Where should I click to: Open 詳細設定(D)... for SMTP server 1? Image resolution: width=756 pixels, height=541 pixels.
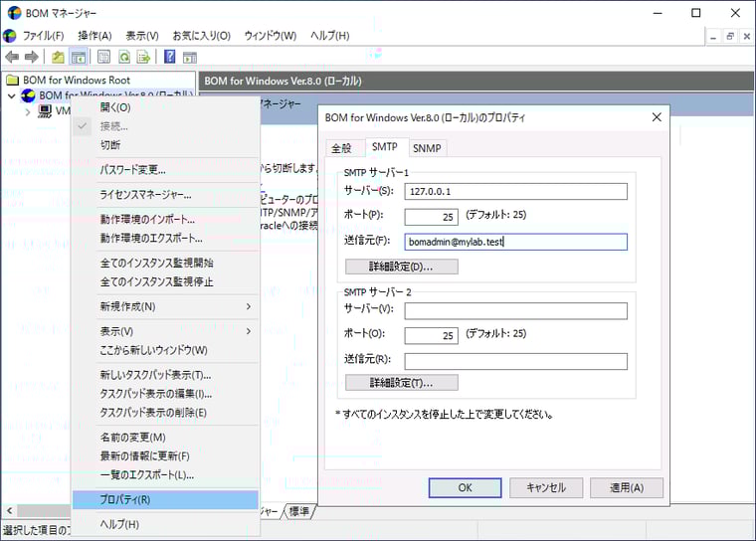click(402, 267)
